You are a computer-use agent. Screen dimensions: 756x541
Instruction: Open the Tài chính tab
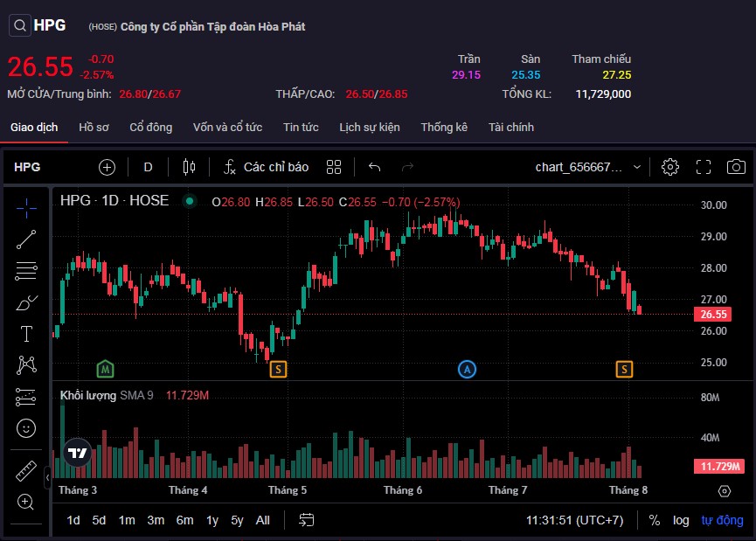point(511,128)
